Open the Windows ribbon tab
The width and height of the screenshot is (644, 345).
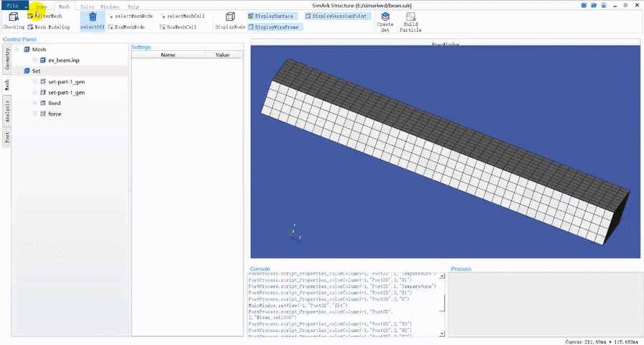point(110,6)
